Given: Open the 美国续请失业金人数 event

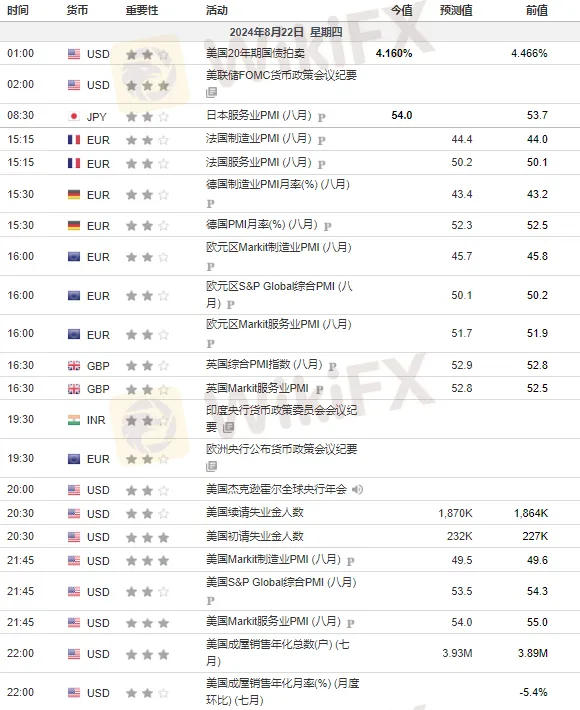Looking at the screenshot, I should click(255, 513).
